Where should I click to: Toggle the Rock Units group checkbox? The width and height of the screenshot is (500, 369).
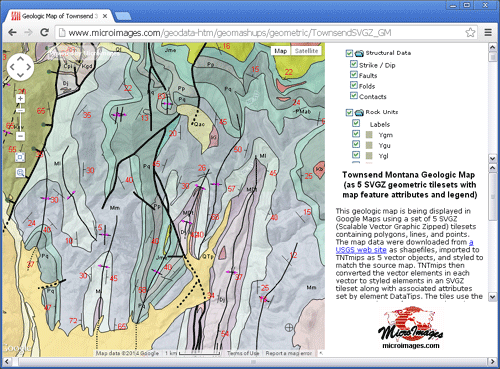tap(349, 112)
